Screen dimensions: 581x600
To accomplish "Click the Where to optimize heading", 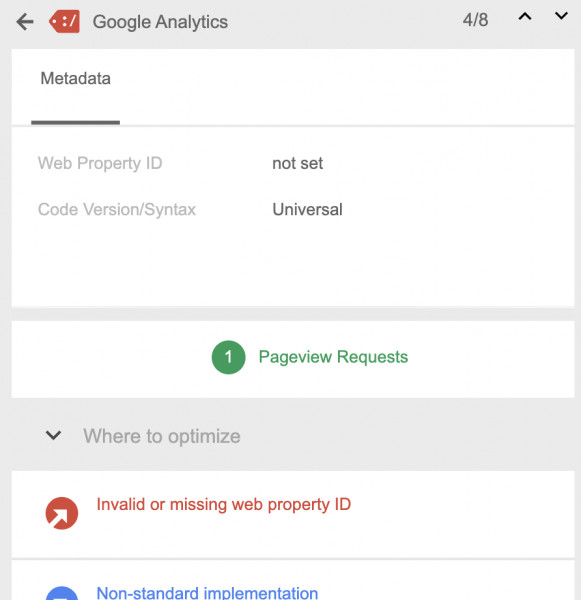I will pos(162,436).
